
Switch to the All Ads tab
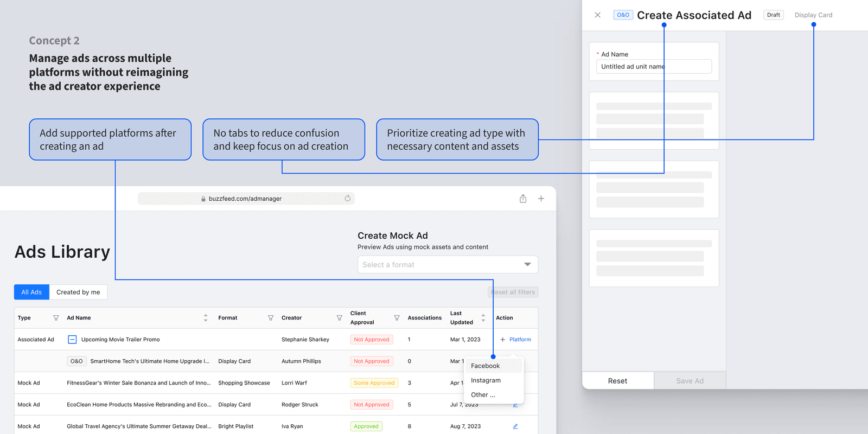(31, 292)
